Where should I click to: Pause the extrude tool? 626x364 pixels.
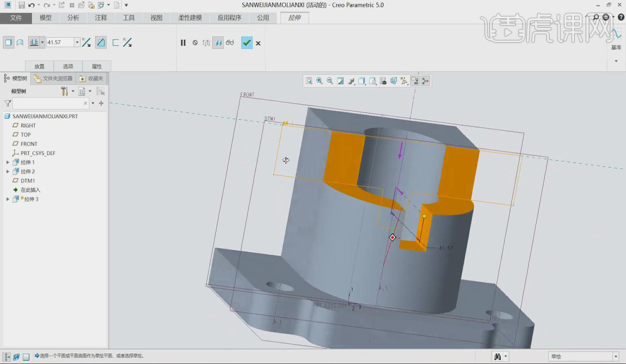point(183,43)
